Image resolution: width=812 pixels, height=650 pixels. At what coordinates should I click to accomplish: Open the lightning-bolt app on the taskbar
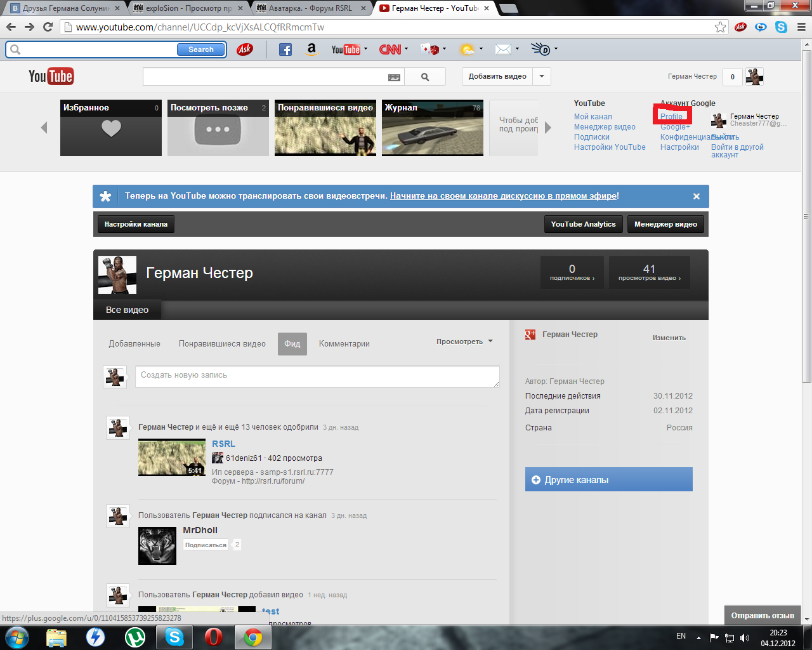click(96, 637)
